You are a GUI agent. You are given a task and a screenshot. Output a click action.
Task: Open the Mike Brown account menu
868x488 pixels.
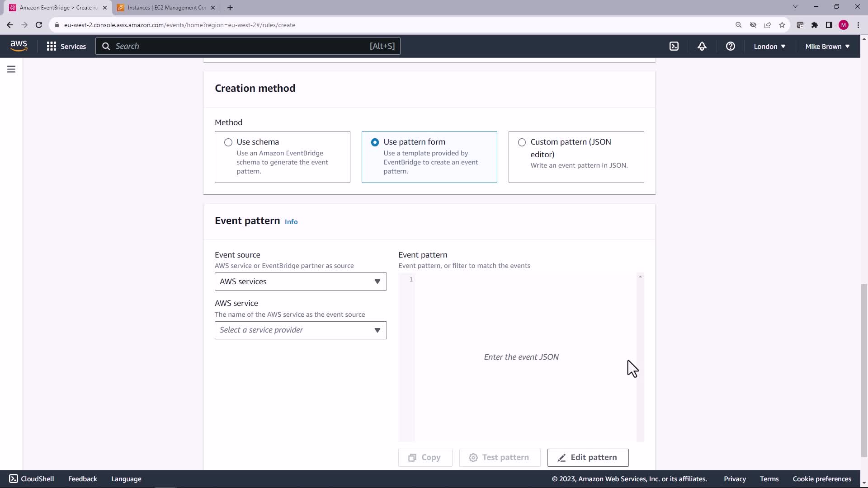point(827,46)
